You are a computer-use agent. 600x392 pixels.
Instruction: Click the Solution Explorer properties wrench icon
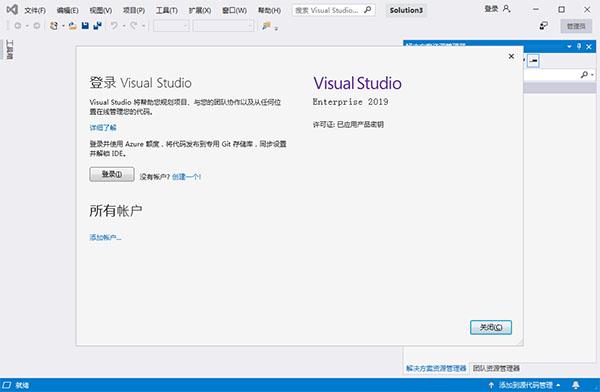click(x=533, y=60)
